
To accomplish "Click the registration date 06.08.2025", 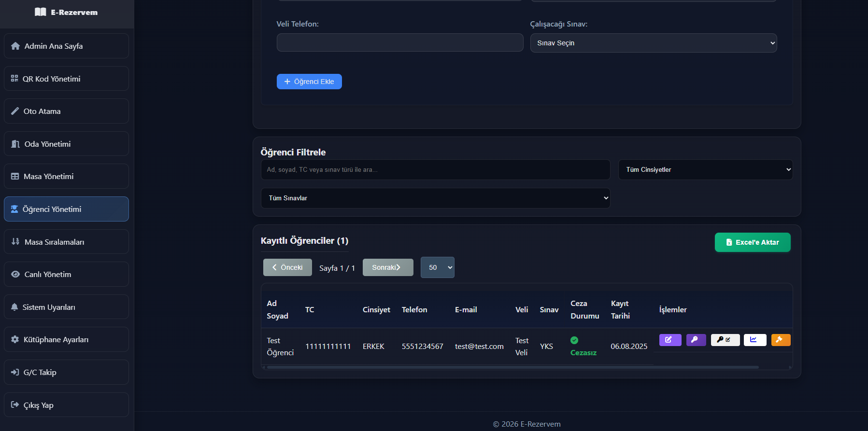I will coord(629,347).
